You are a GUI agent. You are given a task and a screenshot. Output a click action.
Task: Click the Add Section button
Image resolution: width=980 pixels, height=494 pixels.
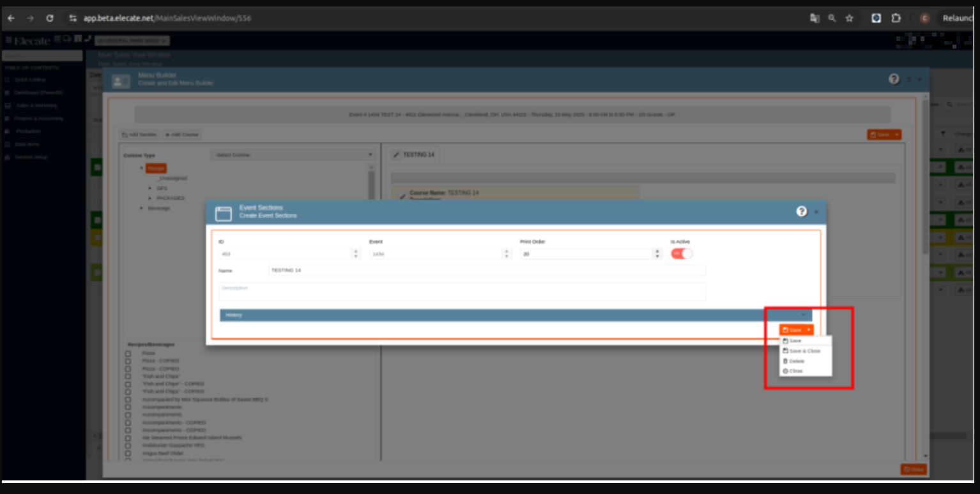point(139,135)
